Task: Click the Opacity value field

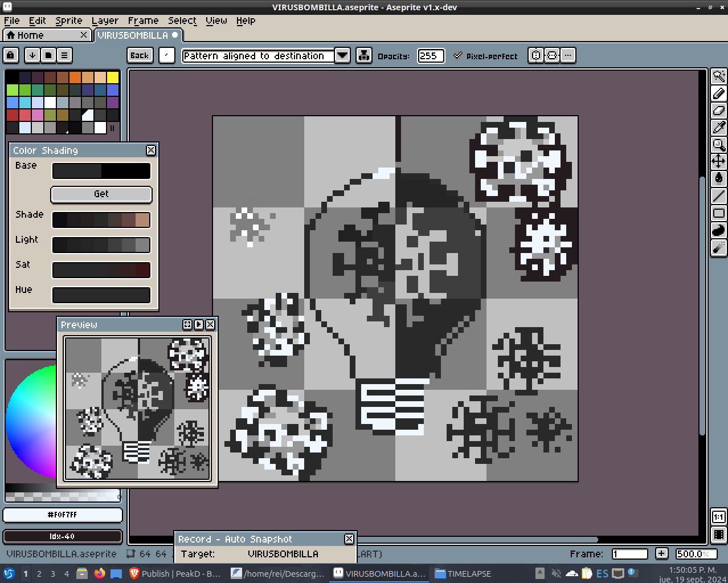Action: click(x=431, y=55)
